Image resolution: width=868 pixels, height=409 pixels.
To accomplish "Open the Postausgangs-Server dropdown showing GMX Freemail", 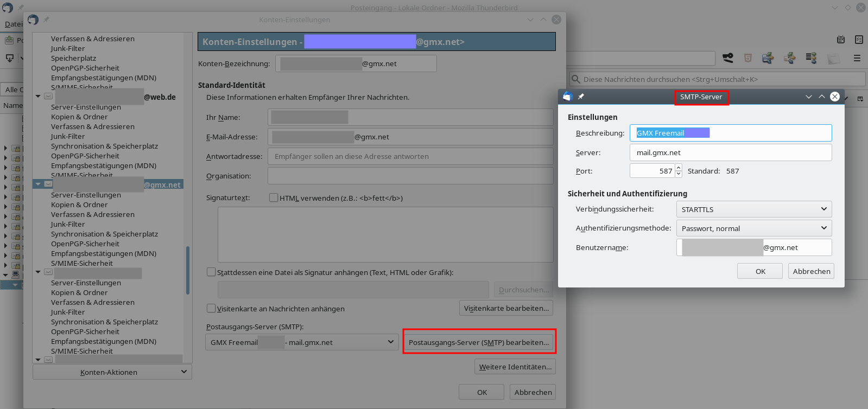I will [x=302, y=342].
